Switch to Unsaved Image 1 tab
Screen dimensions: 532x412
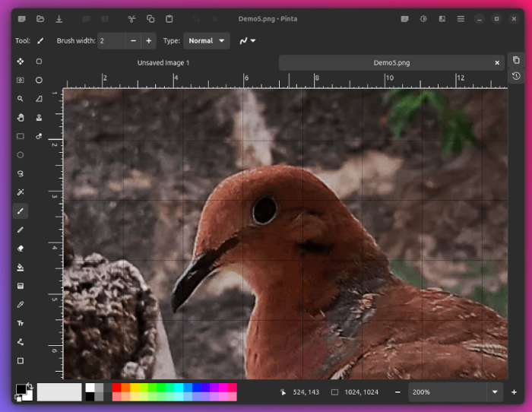click(163, 63)
